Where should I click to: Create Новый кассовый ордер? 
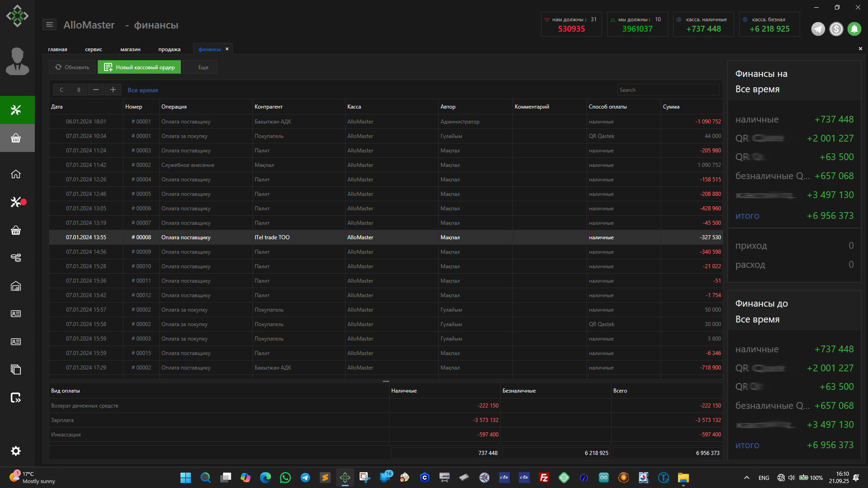coord(139,67)
